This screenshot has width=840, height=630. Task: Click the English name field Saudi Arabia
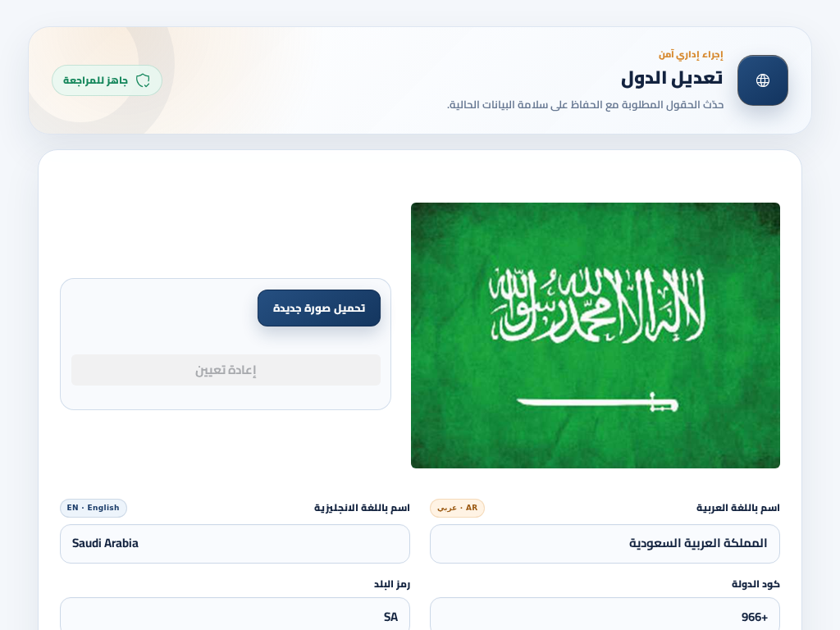click(235, 544)
